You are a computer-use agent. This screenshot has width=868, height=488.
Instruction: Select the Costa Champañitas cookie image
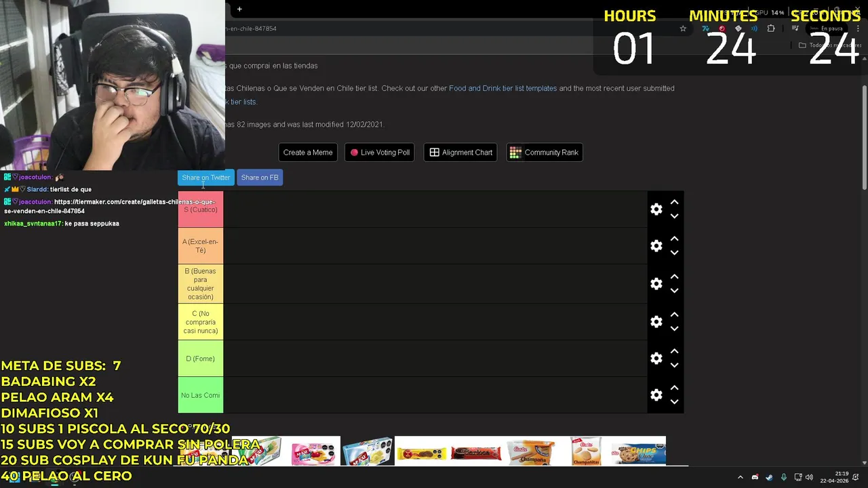[x=585, y=451]
